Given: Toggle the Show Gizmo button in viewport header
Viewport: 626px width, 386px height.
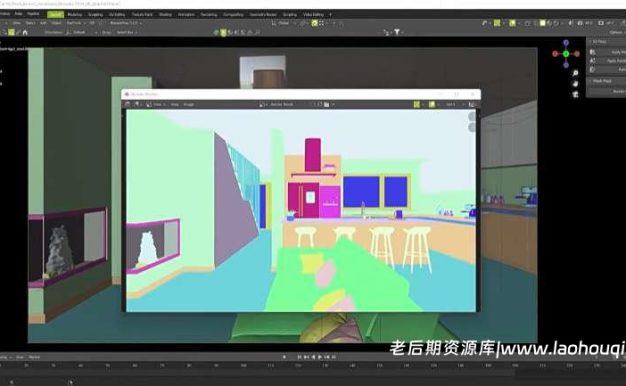Looking at the screenshot, I should tap(497, 23).
